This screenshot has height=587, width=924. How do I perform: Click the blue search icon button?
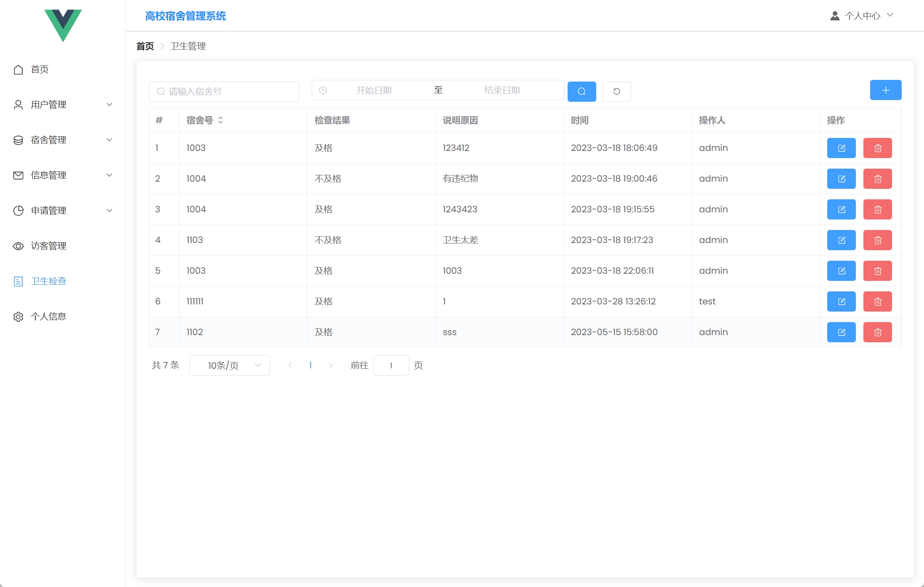pos(581,91)
